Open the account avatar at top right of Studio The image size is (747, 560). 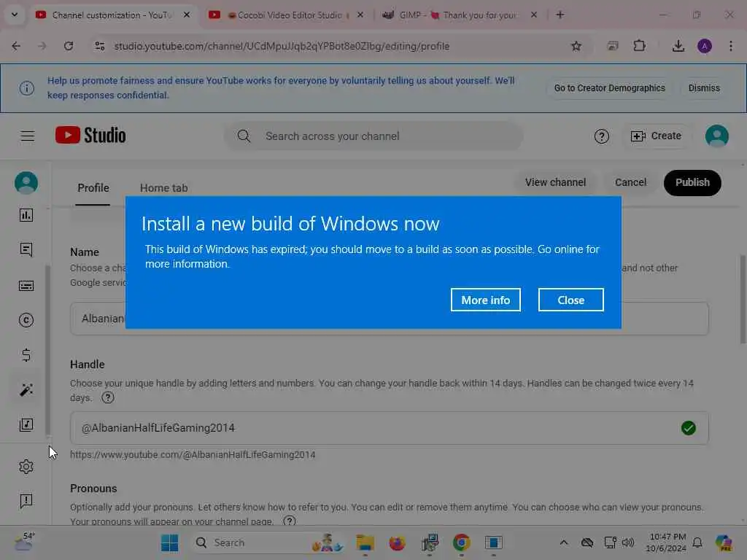717,136
